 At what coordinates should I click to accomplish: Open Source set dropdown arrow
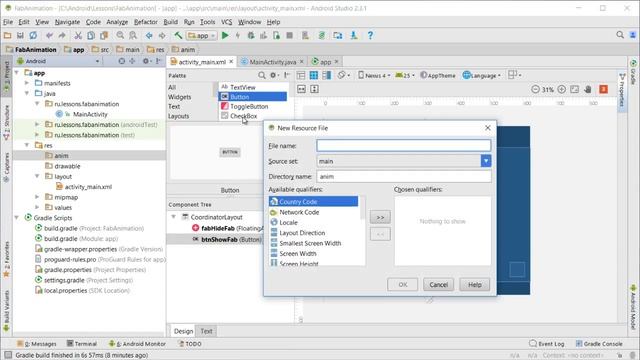pyautogui.click(x=486, y=161)
